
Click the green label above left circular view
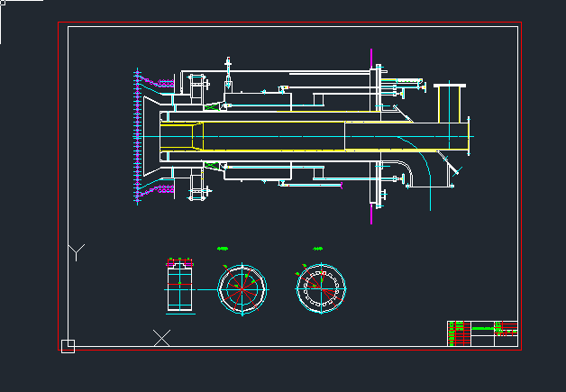coord(224,249)
